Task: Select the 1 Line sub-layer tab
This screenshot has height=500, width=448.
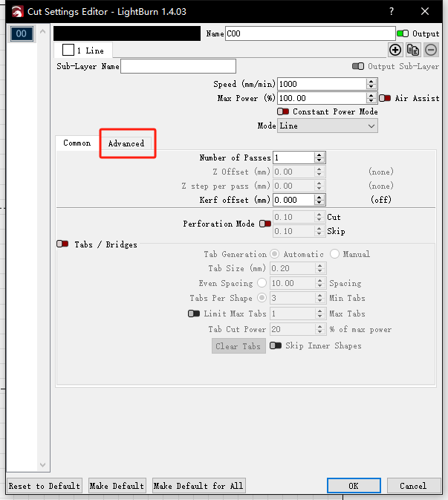Action: [83, 51]
